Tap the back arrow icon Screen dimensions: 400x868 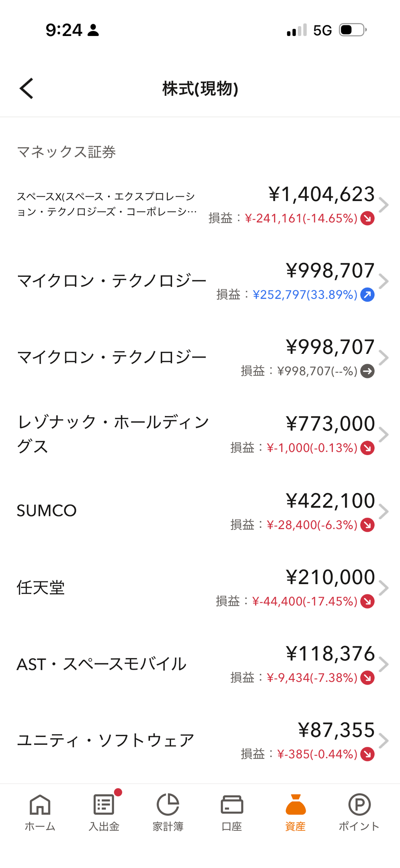(27, 88)
